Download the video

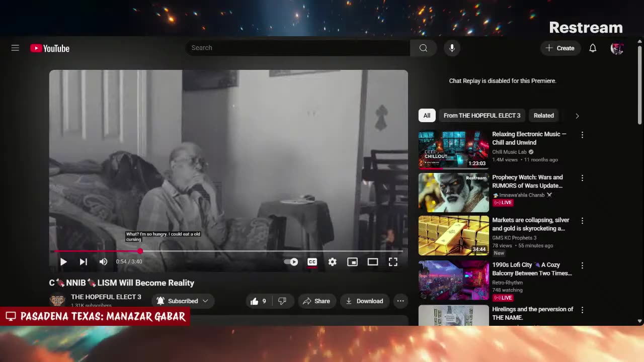365,301
